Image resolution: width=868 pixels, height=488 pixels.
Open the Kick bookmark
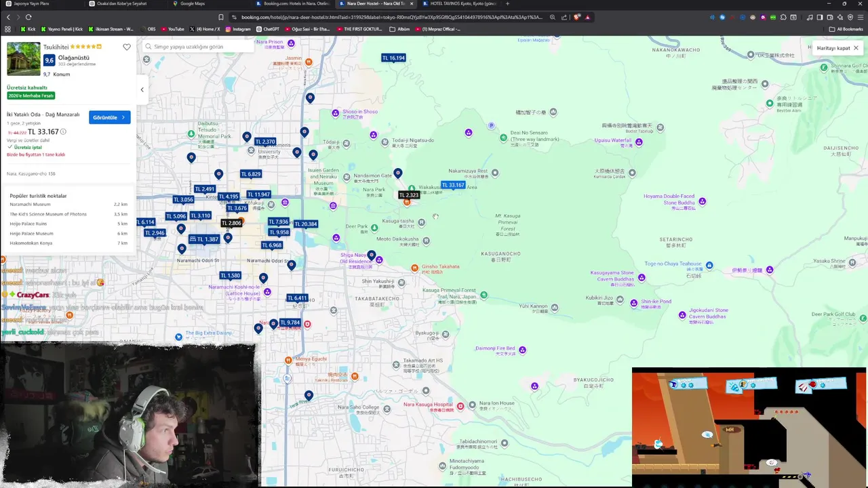(28, 29)
